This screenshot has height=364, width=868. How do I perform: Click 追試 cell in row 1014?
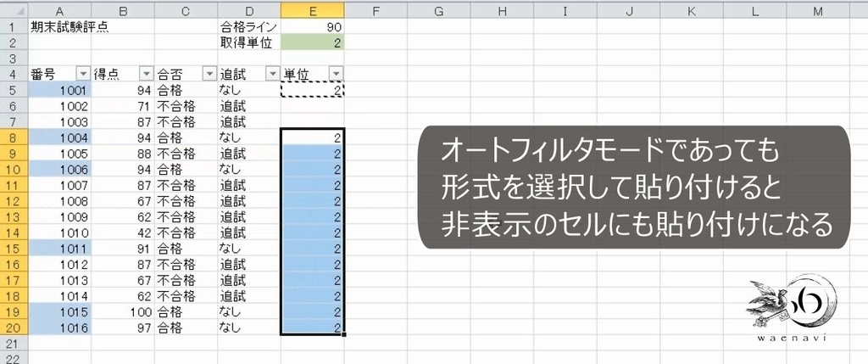click(249, 295)
